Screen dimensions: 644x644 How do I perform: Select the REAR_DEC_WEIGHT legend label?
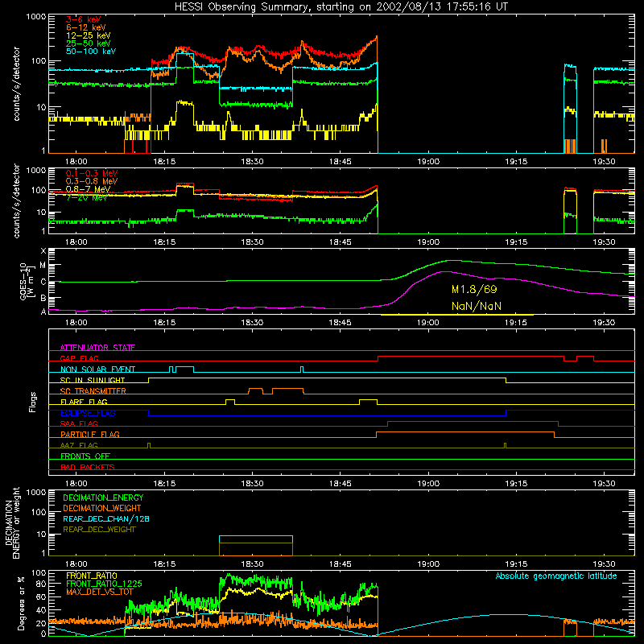click(99, 530)
